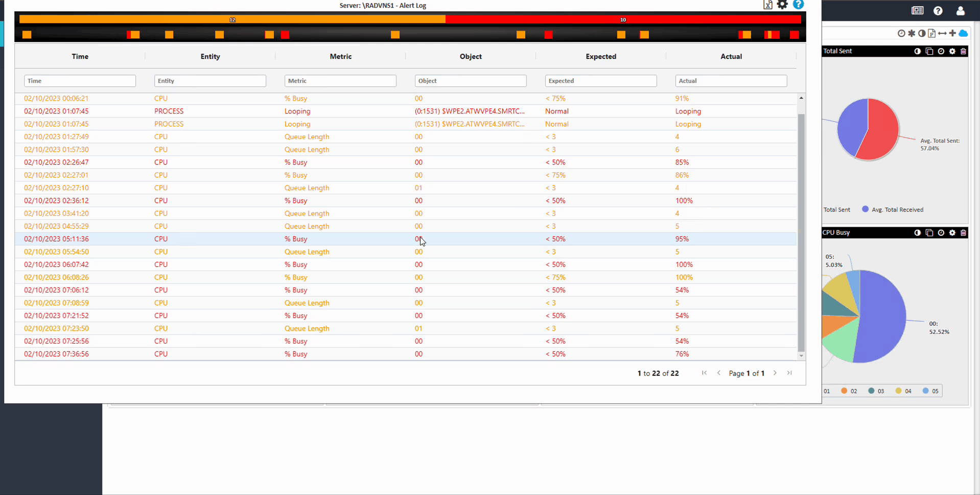Image resolution: width=980 pixels, height=495 pixels.
Task: Open CPU Busy widget settings gear
Action: point(952,233)
